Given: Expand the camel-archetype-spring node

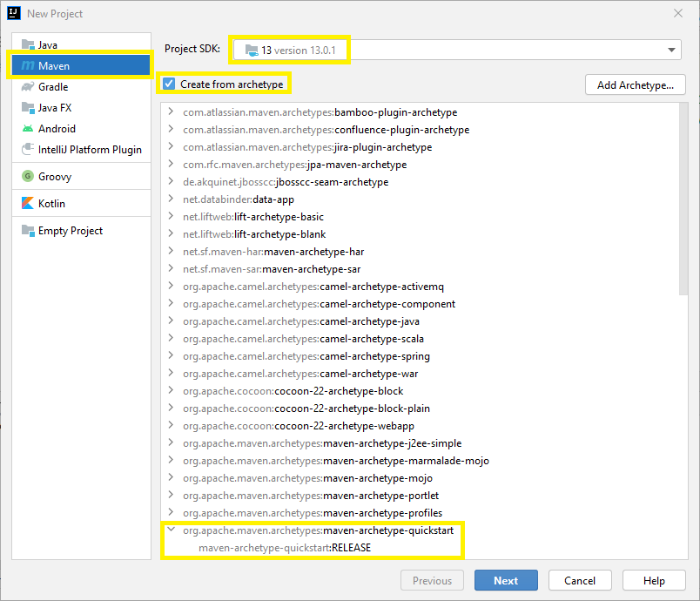Looking at the screenshot, I should 171,355.
